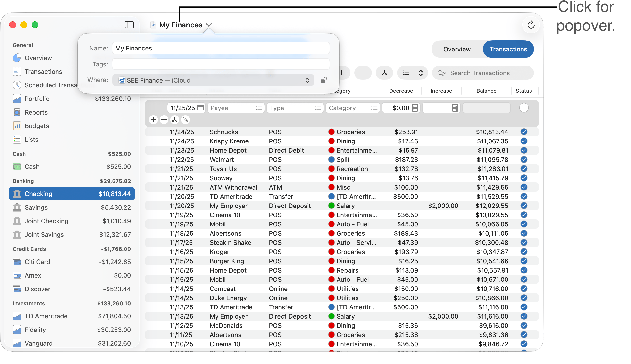Image resolution: width=631 pixels, height=364 pixels.
Task: Open the Payee list picker in the entry row
Action: [x=259, y=108]
